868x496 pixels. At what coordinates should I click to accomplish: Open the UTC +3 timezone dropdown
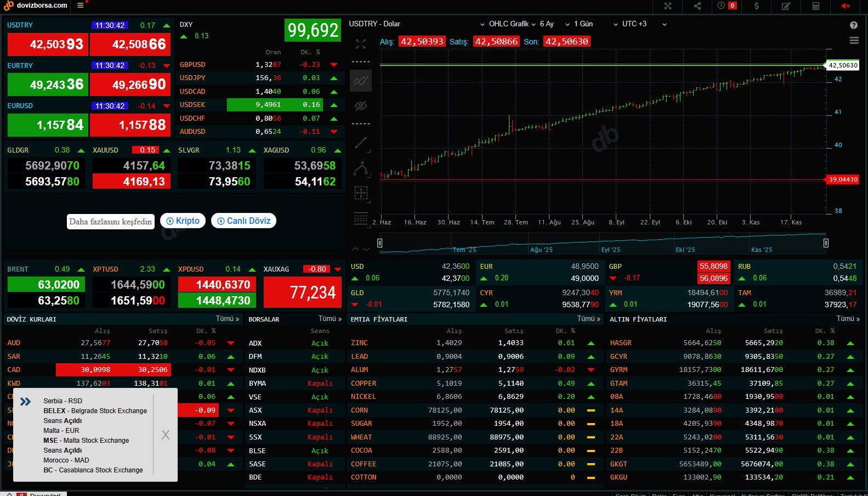click(x=639, y=24)
